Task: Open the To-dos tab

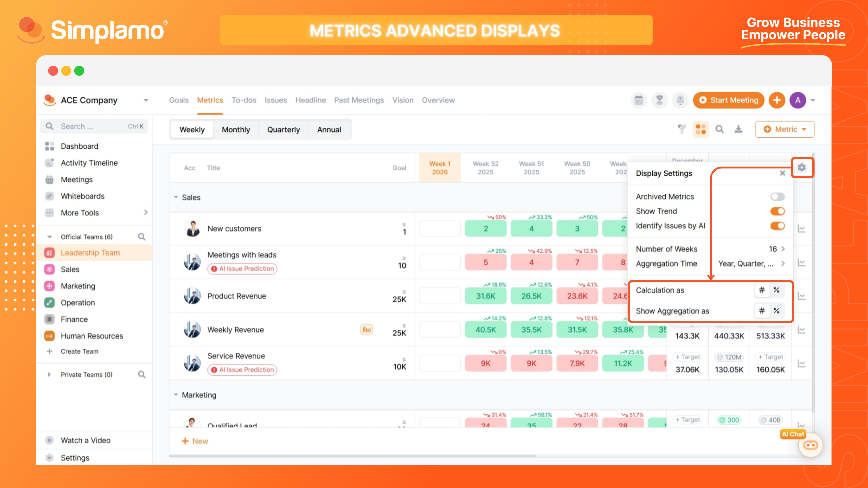Action: click(244, 100)
